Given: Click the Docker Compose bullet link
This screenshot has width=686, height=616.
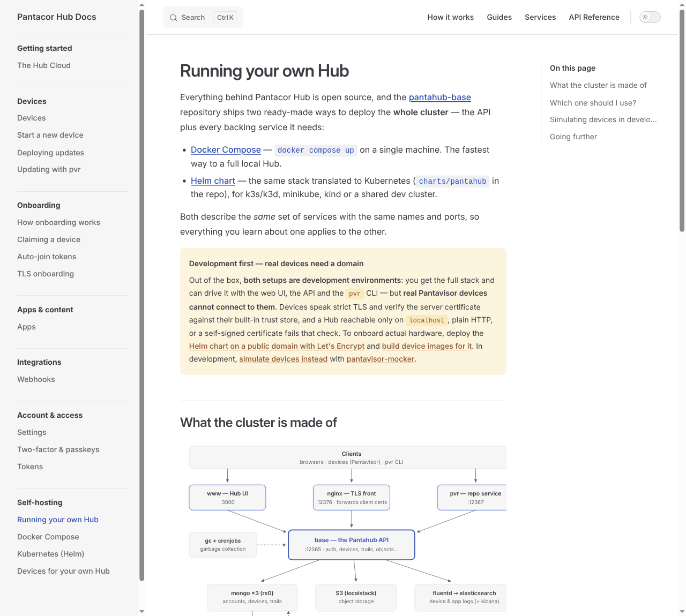Looking at the screenshot, I should 226,150.
